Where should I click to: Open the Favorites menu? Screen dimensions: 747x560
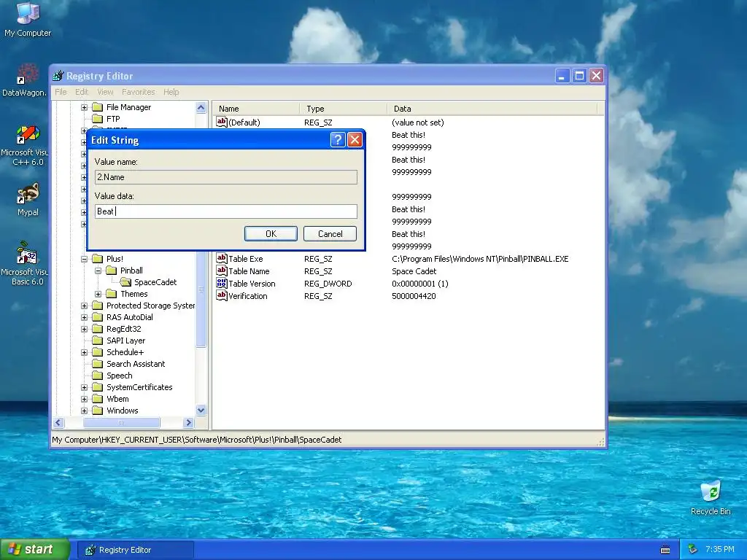click(x=138, y=92)
